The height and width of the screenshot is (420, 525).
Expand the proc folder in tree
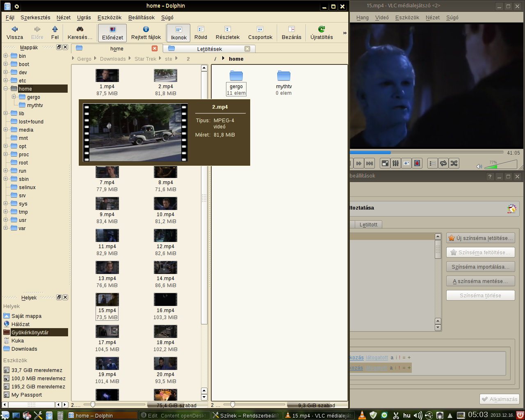6,154
